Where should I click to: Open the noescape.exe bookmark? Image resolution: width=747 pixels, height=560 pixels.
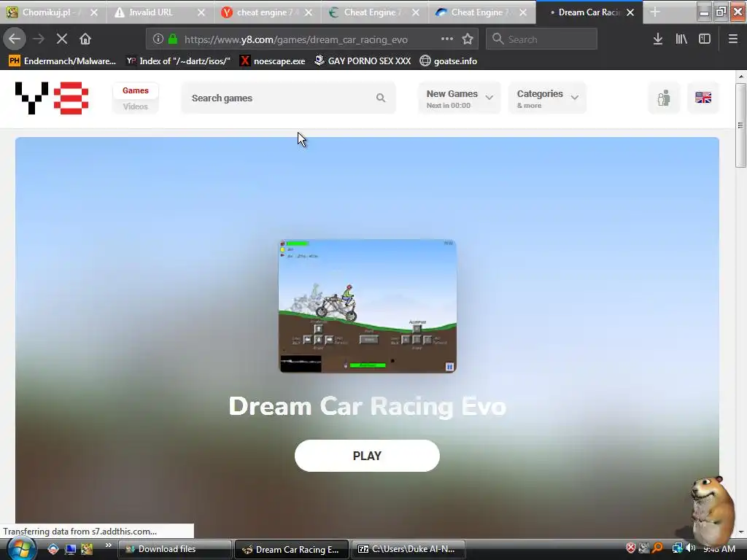tap(273, 61)
